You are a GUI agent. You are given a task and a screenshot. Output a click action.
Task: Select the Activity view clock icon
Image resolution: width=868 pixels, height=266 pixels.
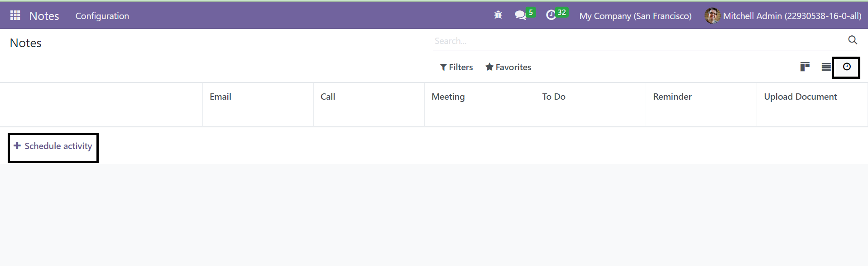pyautogui.click(x=847, y=67)
